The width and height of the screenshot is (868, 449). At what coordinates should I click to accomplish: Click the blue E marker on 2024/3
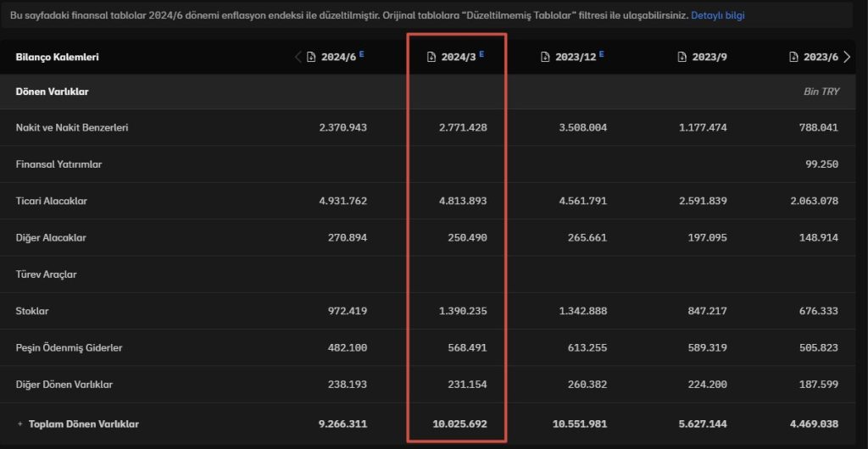tap(481, 54)
